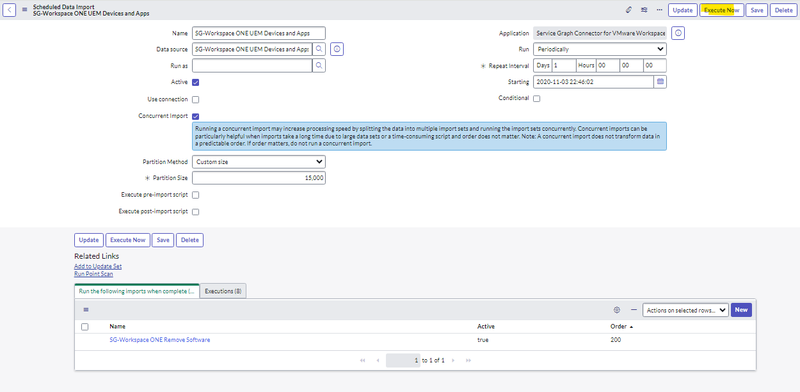
Task: Open SG-Workspace ONE Remove Software record
Action: point(160,339)
